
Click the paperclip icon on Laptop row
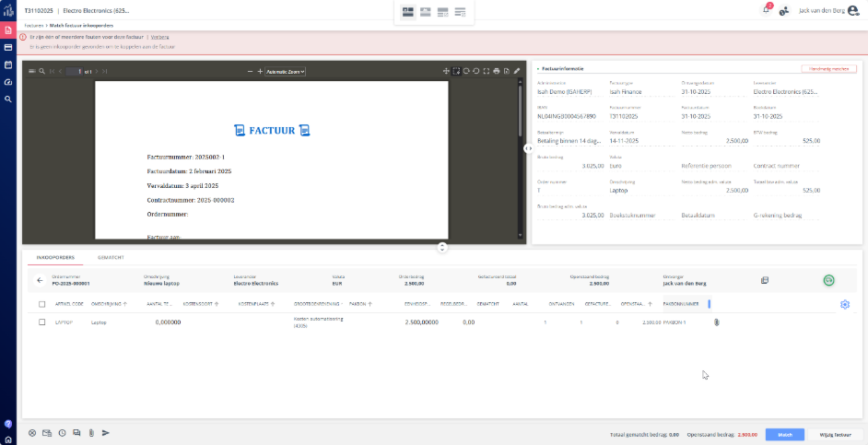pos(716,322)
